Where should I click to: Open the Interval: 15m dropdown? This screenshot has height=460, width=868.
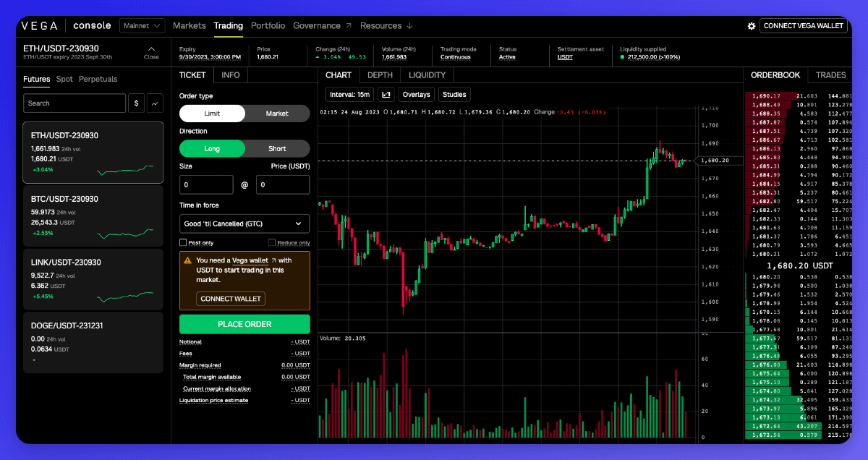349,94
